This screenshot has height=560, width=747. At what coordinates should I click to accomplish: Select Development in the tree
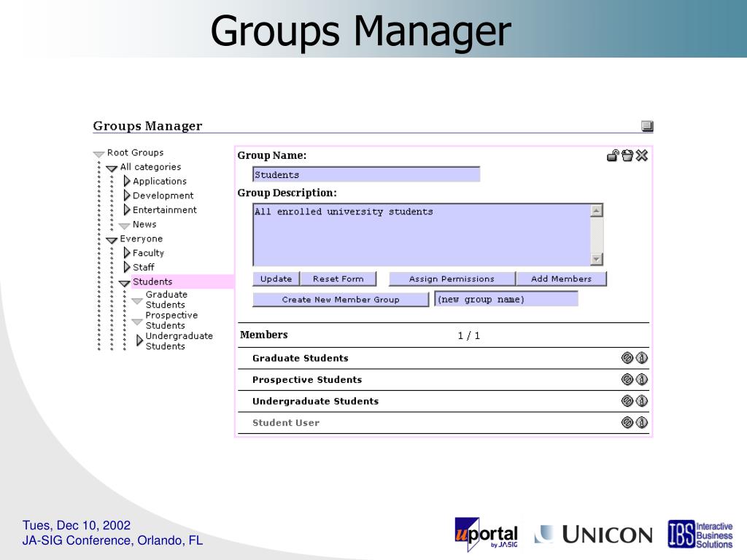163,195
